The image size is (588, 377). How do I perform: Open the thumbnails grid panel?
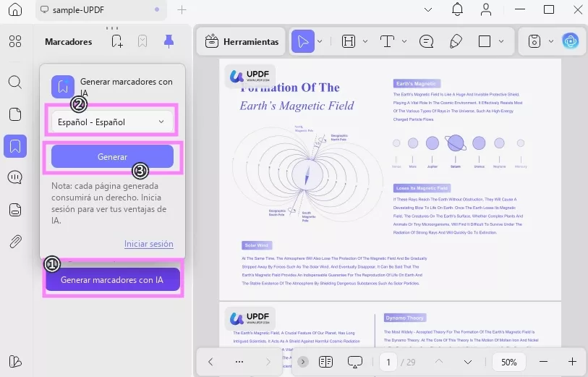pos(15,41)
